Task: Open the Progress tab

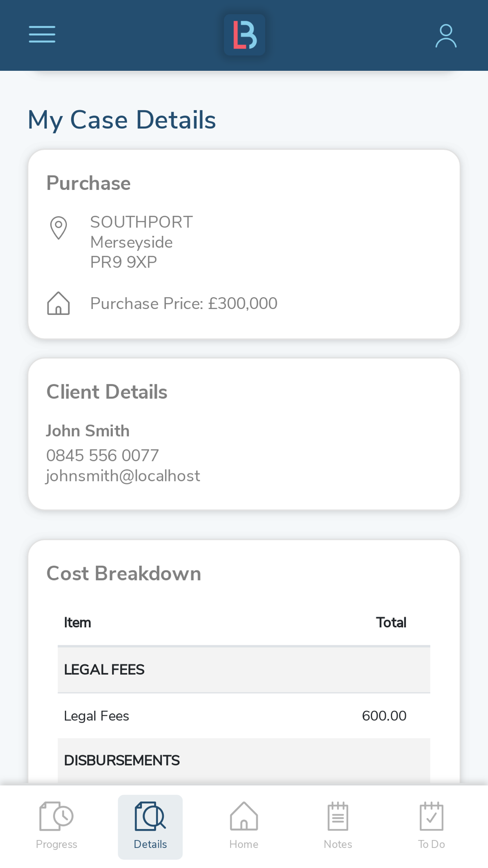Action: point(57,826)
